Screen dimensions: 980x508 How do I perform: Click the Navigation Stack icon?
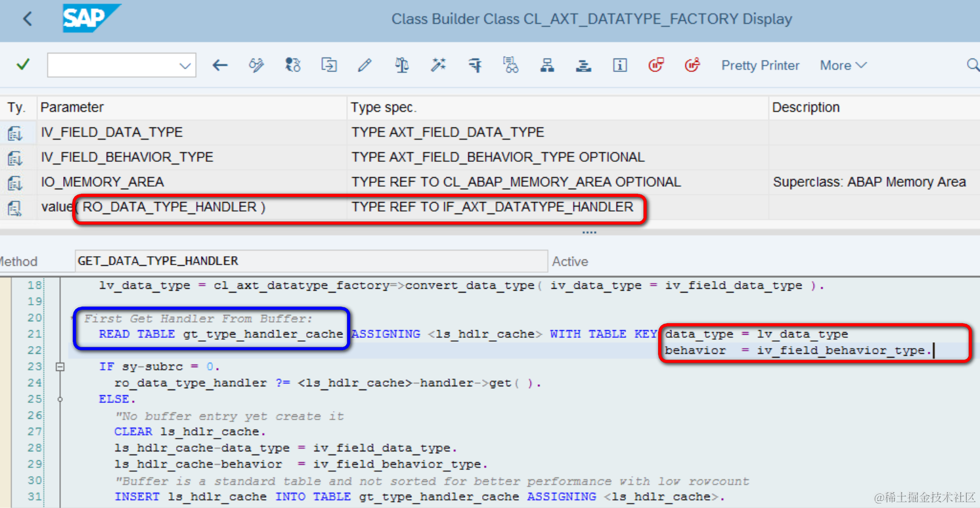[583, 65]
